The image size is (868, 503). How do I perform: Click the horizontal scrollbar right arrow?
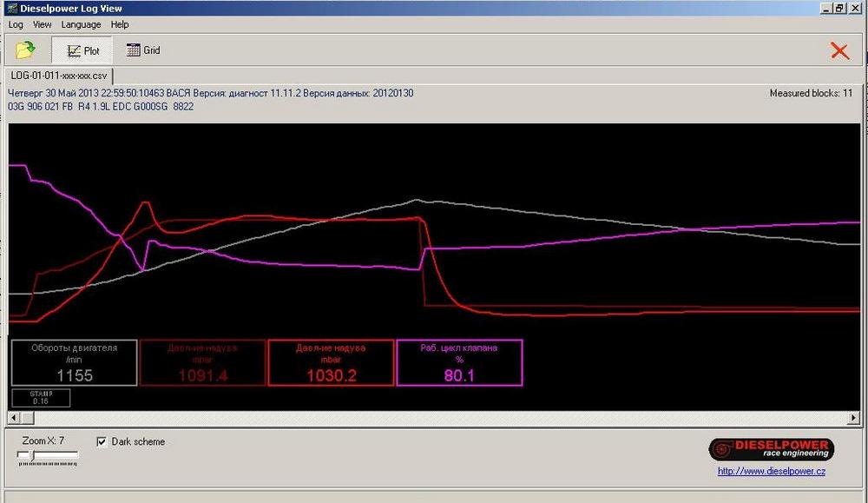[854, 418]
